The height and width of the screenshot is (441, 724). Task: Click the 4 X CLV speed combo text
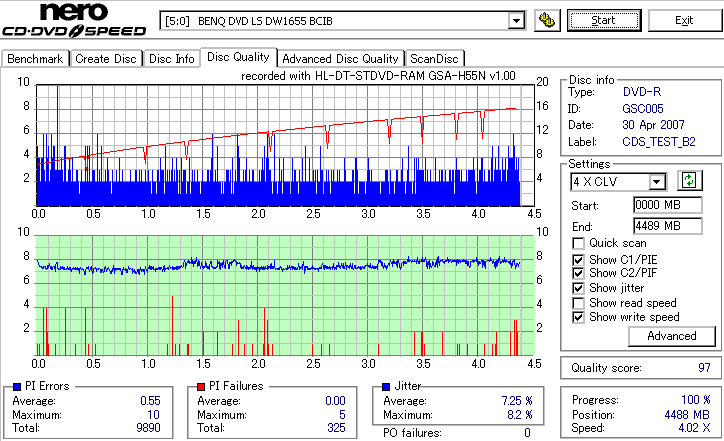pos(595,181)
